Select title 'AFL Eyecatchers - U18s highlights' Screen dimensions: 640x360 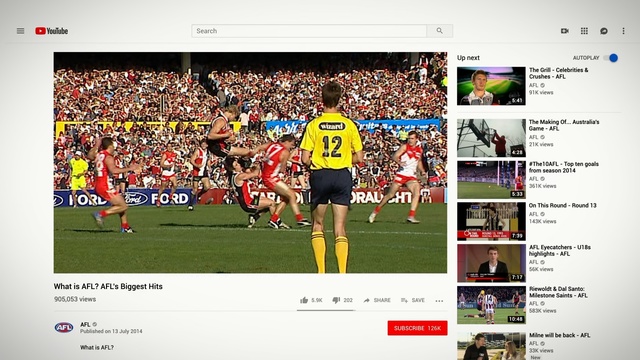(560, 250)
